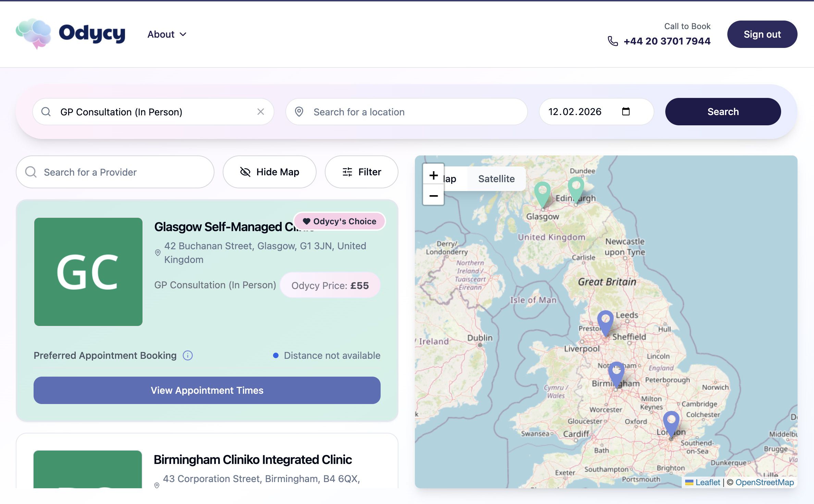814x504 pixels.
Task: Zoom out on the map
Action: click(433, 196)
